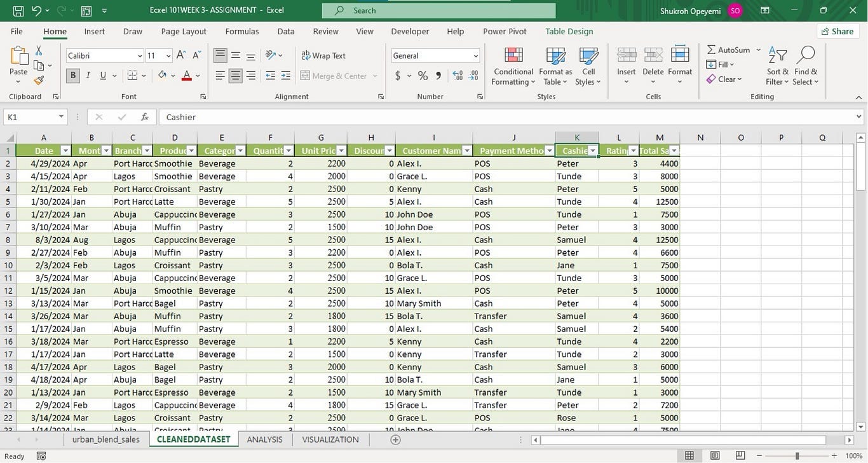Open Find & Select
Viewport: 868px width, 463px height.
coord(806,66)
